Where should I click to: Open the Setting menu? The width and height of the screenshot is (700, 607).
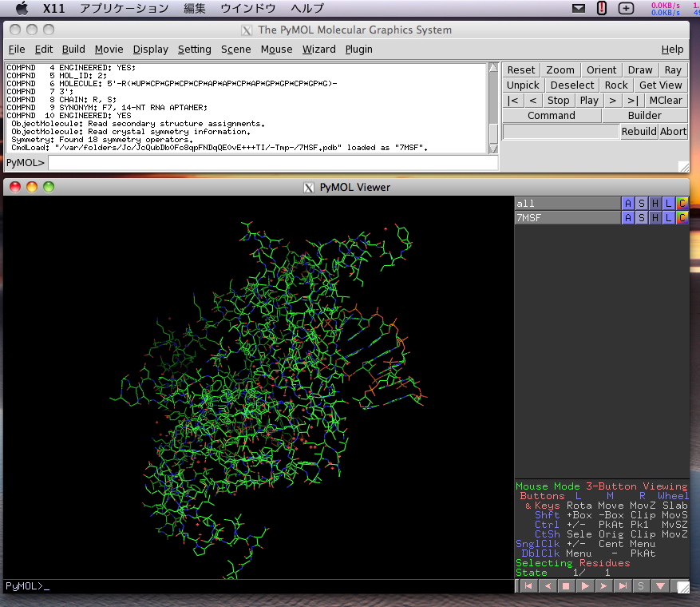coord(194,50)
